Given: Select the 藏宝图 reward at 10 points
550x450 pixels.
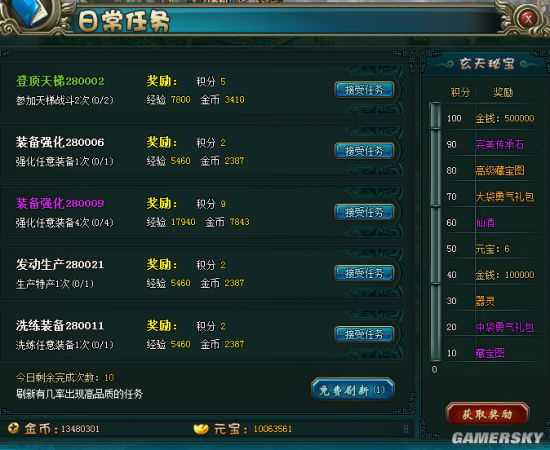Looking at the screenshot, I should click(x=490, y=353).
